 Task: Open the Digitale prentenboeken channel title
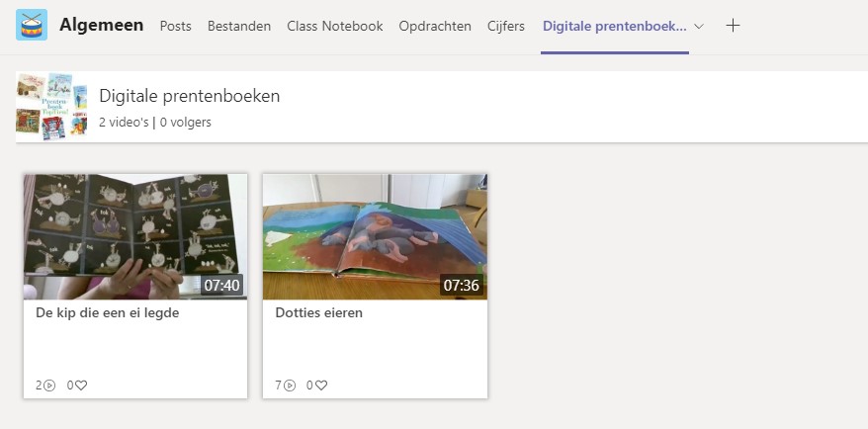(x=190, y=96)
